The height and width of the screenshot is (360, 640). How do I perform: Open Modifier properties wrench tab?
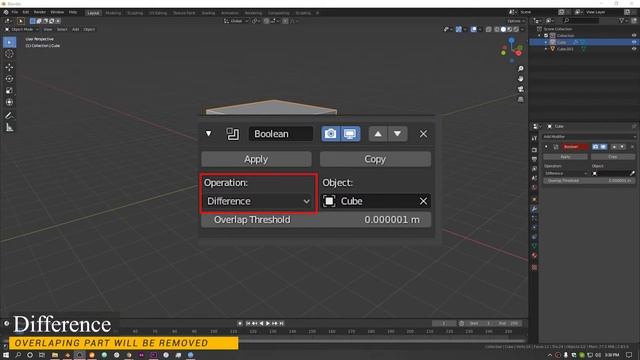pos(534,209)
